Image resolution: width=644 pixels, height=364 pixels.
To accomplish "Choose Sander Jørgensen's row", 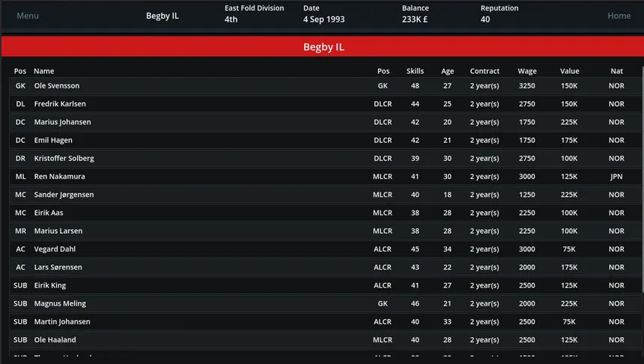I will (x=325, y=194).
